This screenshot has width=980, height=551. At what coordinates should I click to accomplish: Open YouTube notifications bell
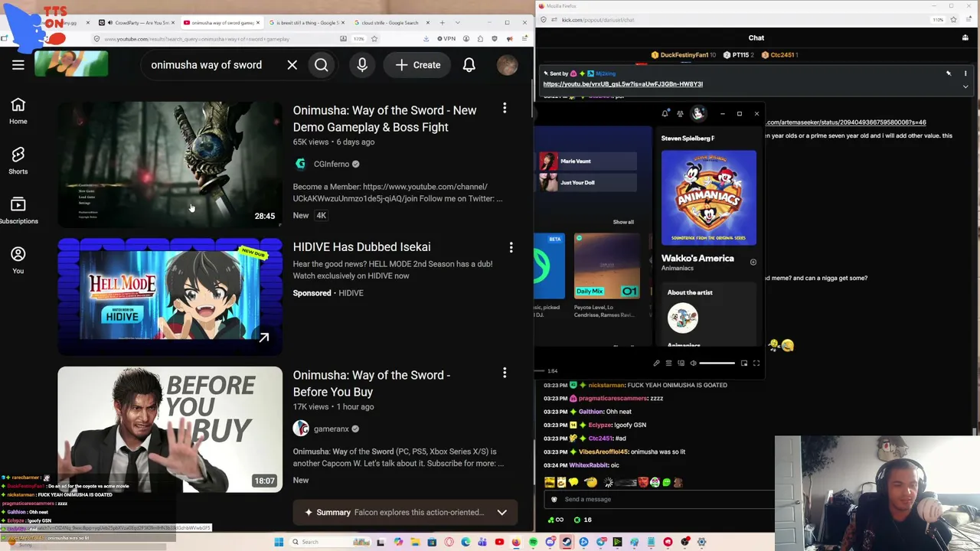469,65
